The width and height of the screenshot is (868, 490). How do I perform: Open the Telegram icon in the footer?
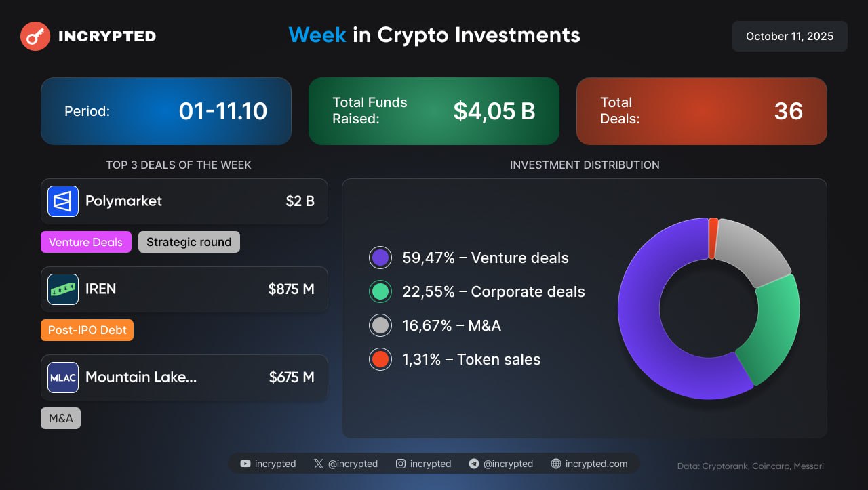coord(474,464)
